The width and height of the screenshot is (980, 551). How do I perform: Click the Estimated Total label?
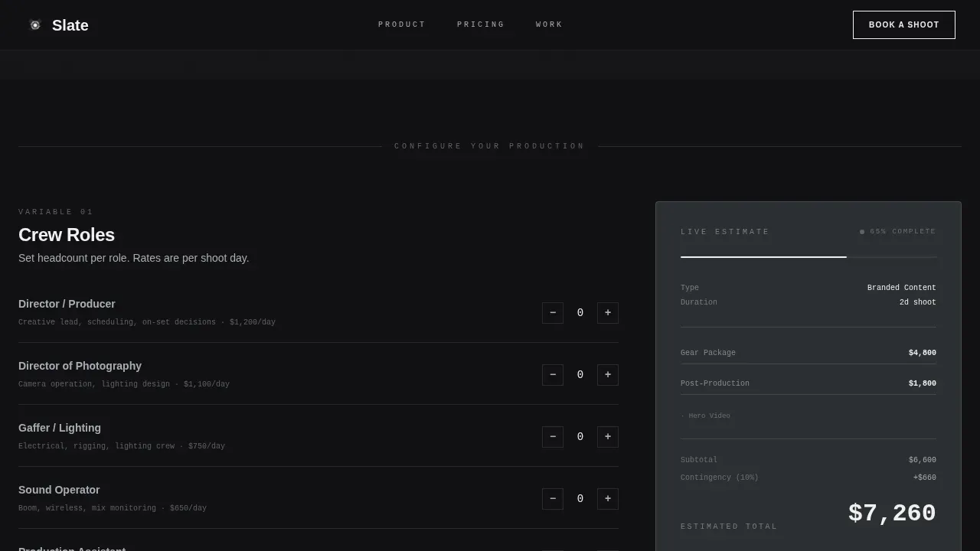pos(729,527)
